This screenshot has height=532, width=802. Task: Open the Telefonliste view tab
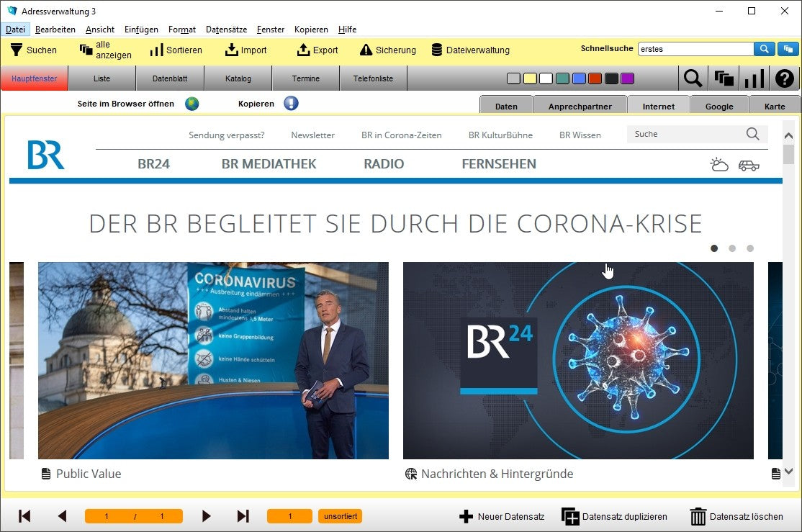click(x=373, y=78)
